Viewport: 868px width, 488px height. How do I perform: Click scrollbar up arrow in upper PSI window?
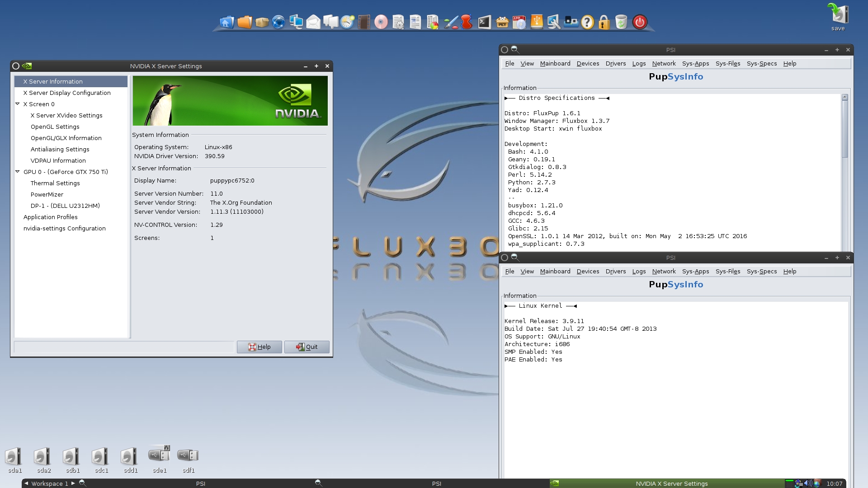844,97
